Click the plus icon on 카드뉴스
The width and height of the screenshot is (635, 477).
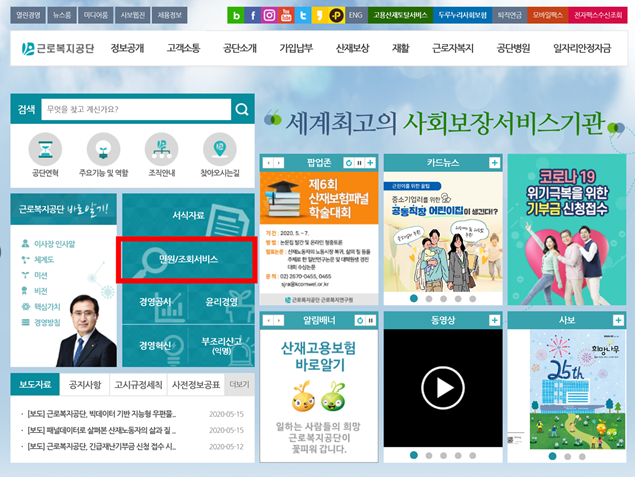(x=494, y=163)
